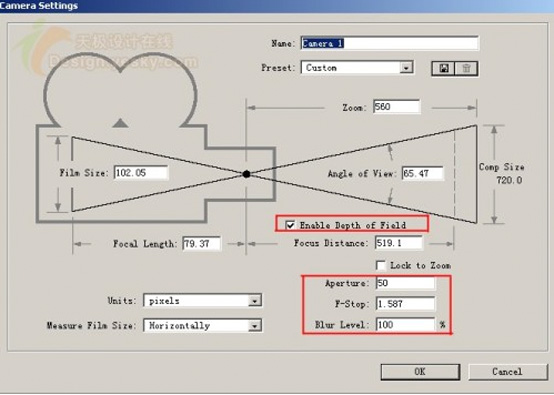This screenshot has width=554, height=395.
Task: Disable the Enable Depth of Field checkbox
Action: [290, 225]
